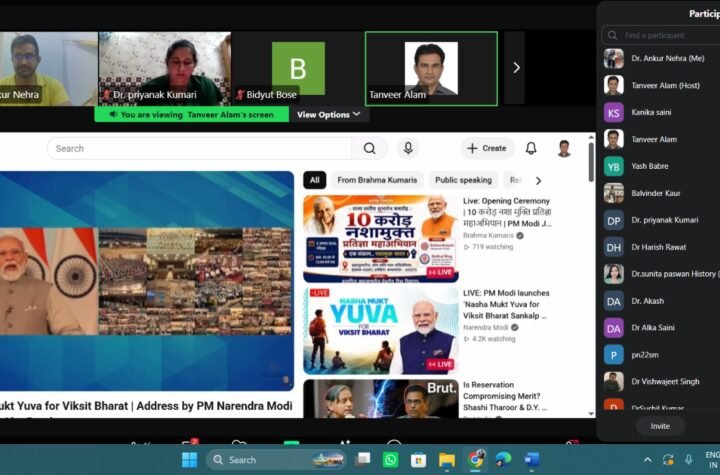Click the YouTube search magnifier button

click(370, 148)
